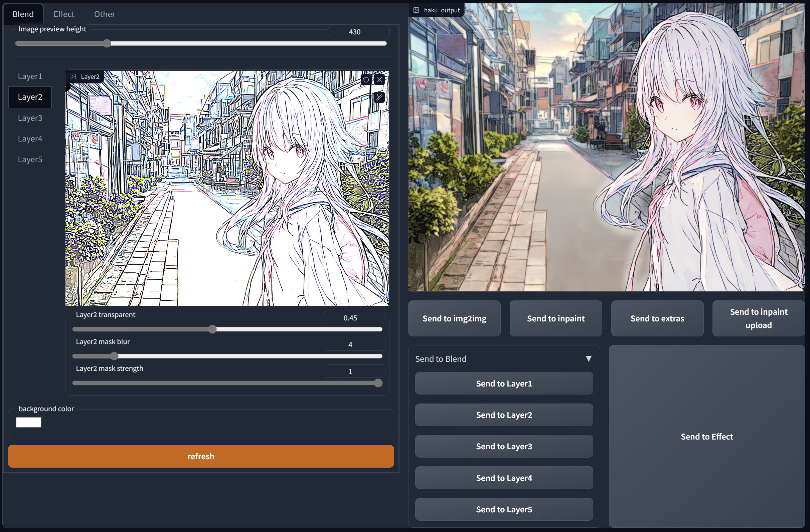
Task: Open the white background color swatch
Action: coord(29,423)
